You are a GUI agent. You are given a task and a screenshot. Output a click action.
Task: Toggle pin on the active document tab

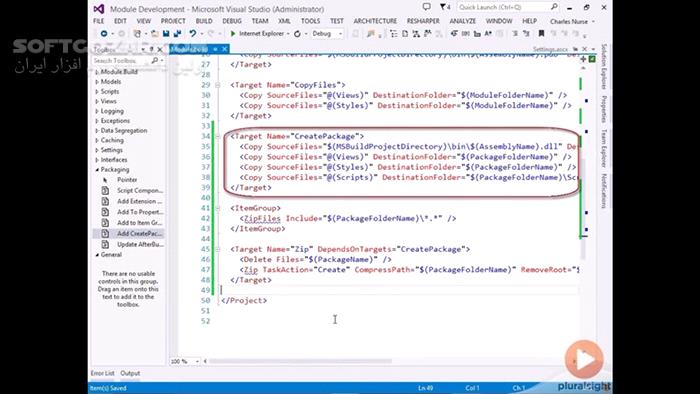click(x=215, y=49)
